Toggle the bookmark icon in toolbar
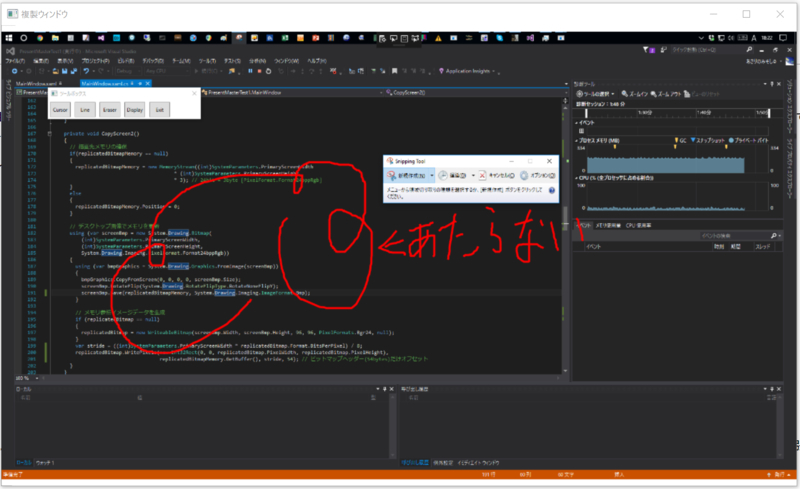 tap(394, 71)
